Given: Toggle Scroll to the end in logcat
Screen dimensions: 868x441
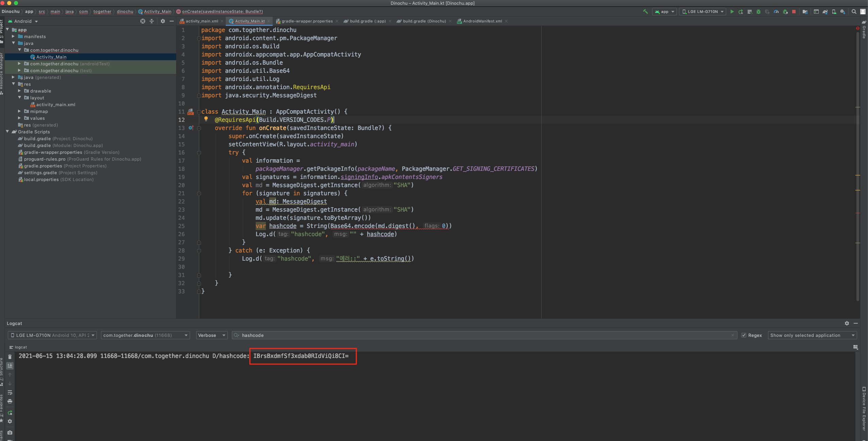Looking at the screenshot, I should [10, 365].
